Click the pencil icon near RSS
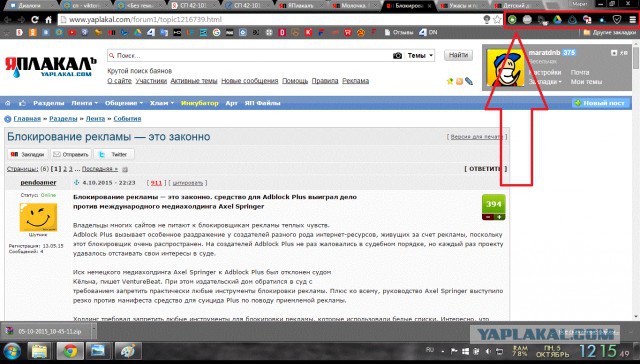 pos(469,81)
